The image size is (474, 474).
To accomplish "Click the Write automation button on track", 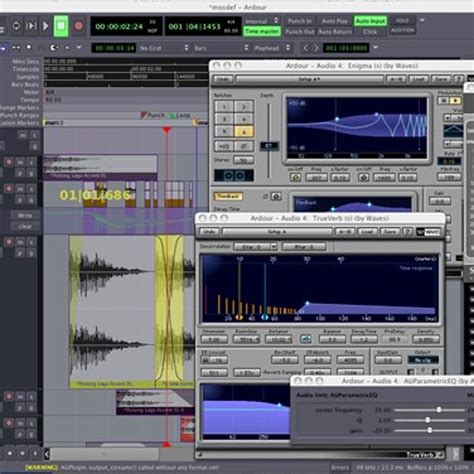I will (25, 216).
